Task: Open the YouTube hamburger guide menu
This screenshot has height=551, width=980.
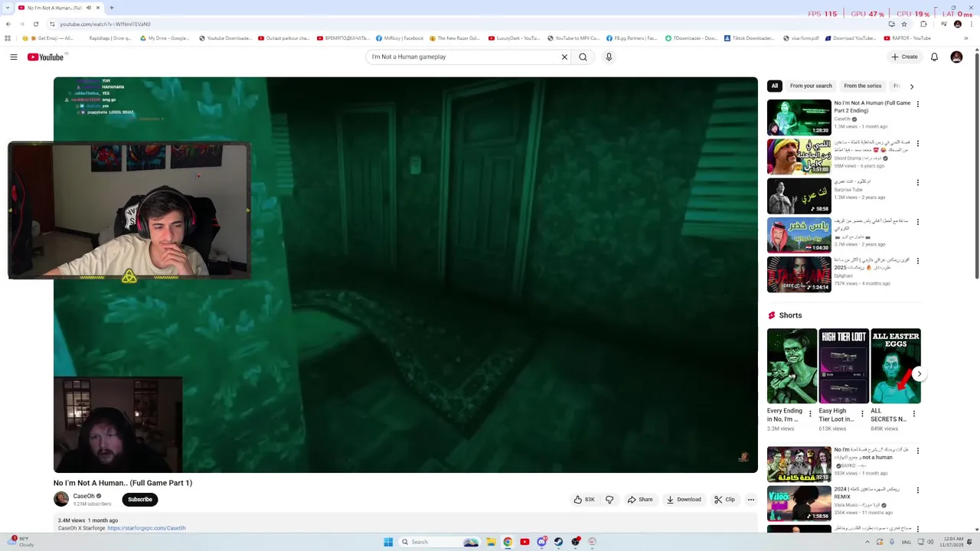Action: pyautogui.click(x=14, y=57)
